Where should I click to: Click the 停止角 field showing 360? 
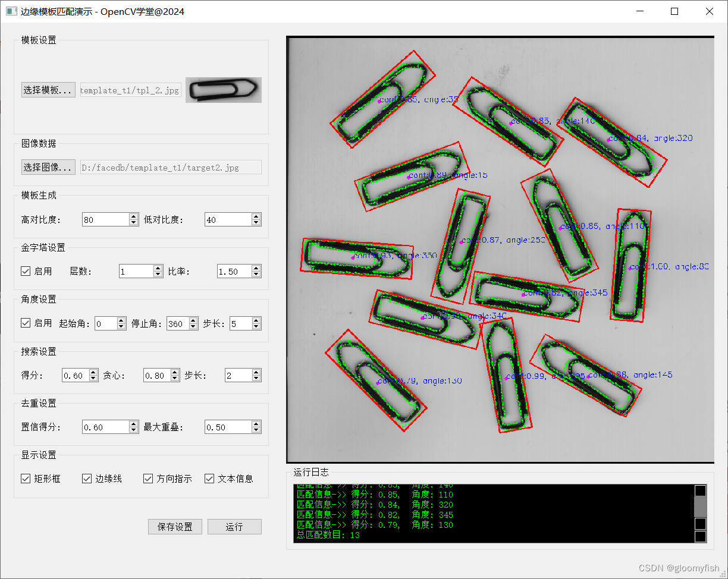177,323
